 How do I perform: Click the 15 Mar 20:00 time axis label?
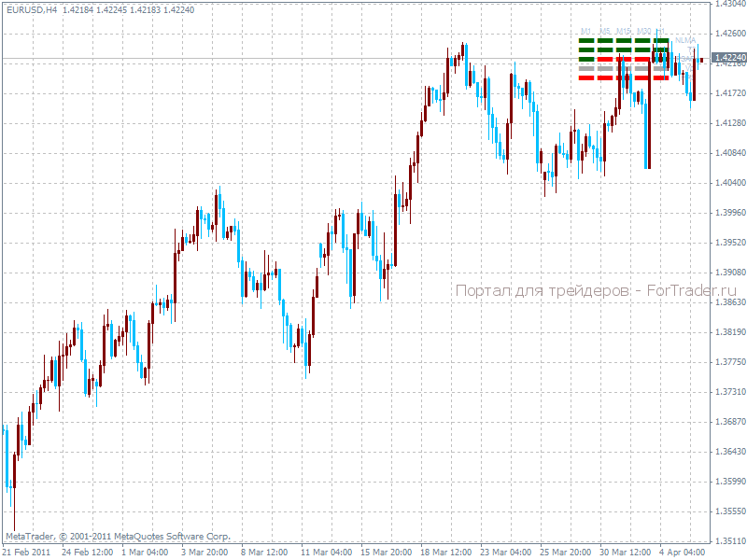384,552
